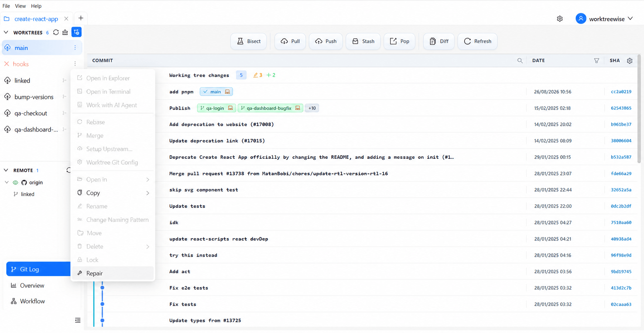644x333 pixels.
Task: Click the Push button
Action: click(326, 41)
